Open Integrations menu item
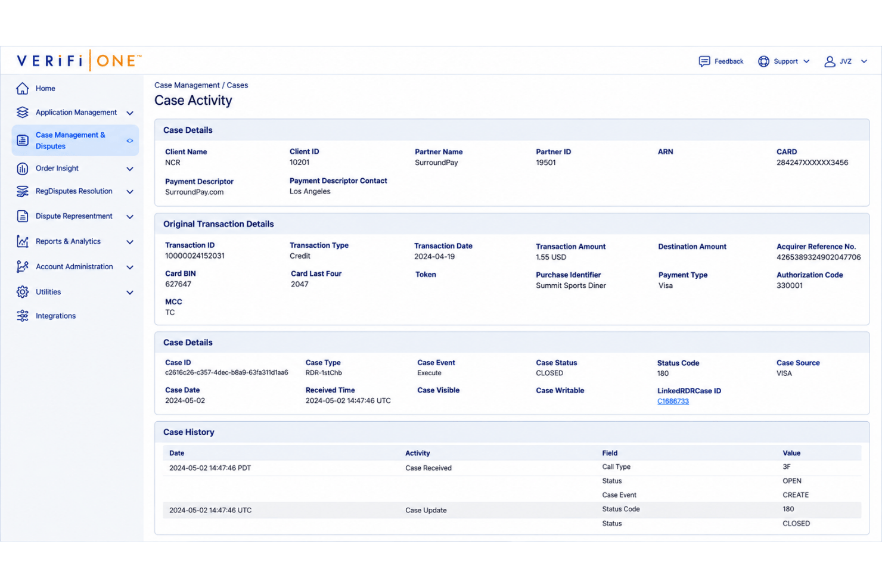Viewport: 882px width, 588px height. (x=55, y=316)
